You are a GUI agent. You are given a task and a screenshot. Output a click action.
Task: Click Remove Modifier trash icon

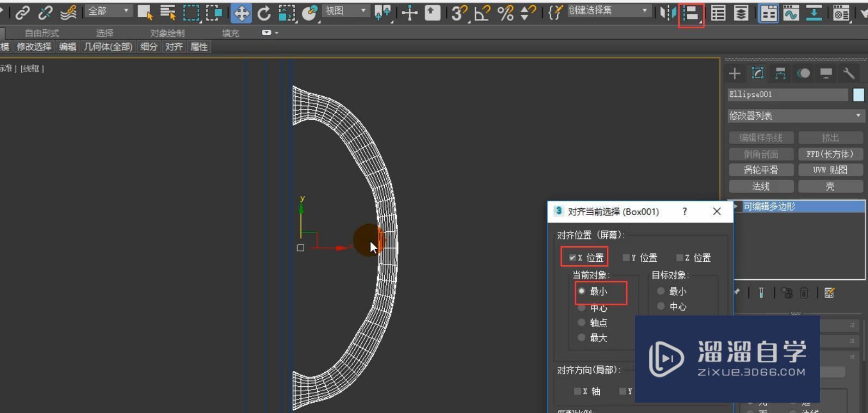[804, 293]
